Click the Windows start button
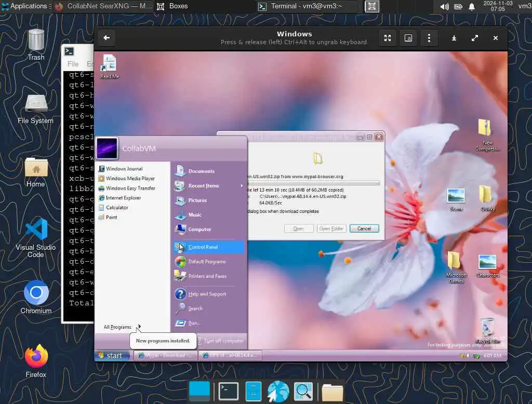Image resolution: width=532 pixels, height=404 pixels. coord(112,356)
